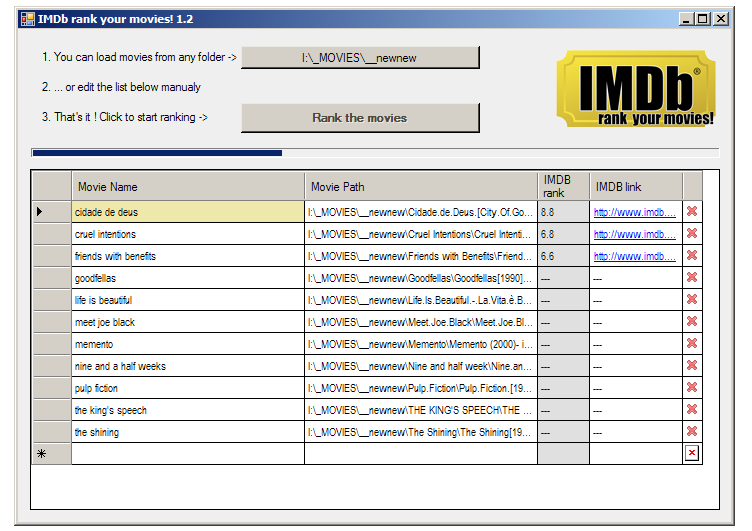752x531 pixels.
Task: Minimize the IMDb rank your movies window
Action: [x=687, y=19]
